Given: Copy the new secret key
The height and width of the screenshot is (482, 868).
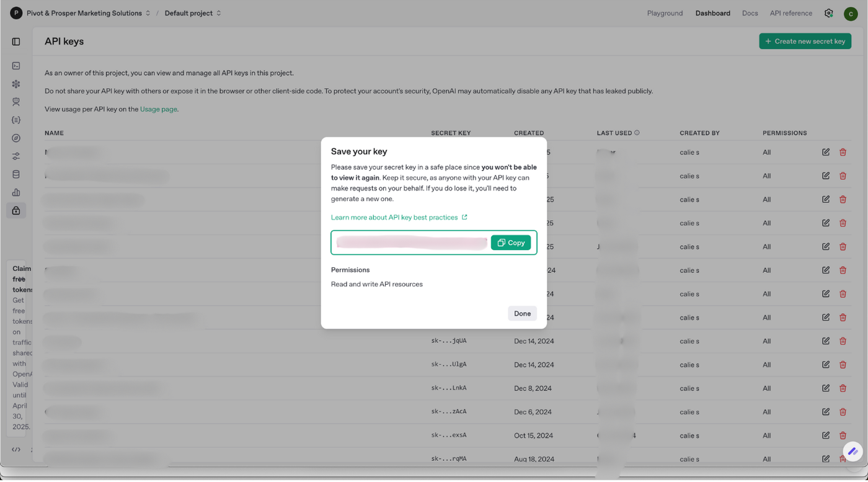Looking at the screenshot, I should coord(511,243).
